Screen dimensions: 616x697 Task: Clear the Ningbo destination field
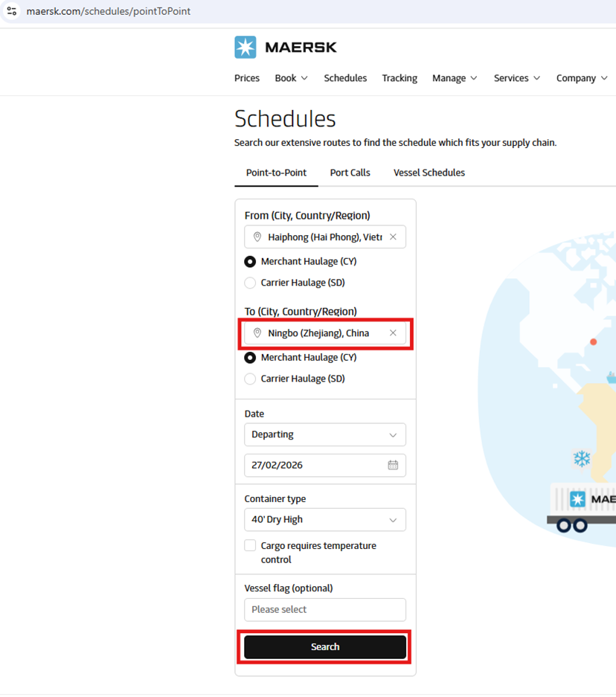click(x=393, y=333)
